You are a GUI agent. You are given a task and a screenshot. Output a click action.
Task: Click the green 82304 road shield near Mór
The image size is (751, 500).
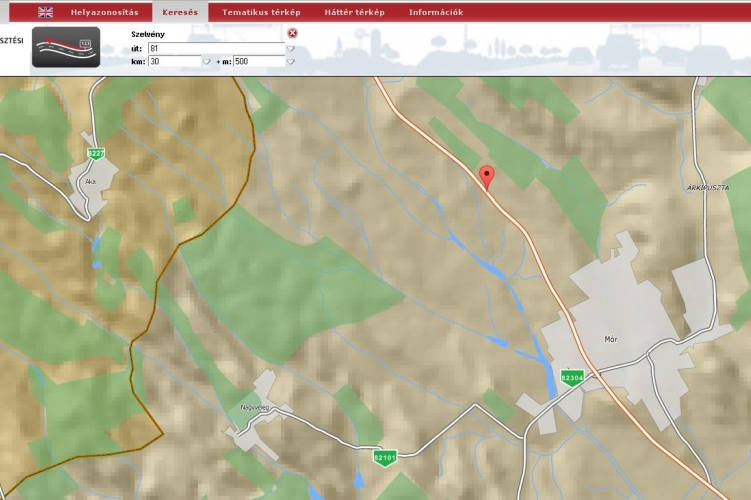pyautogui.click(x=572, y=377)
